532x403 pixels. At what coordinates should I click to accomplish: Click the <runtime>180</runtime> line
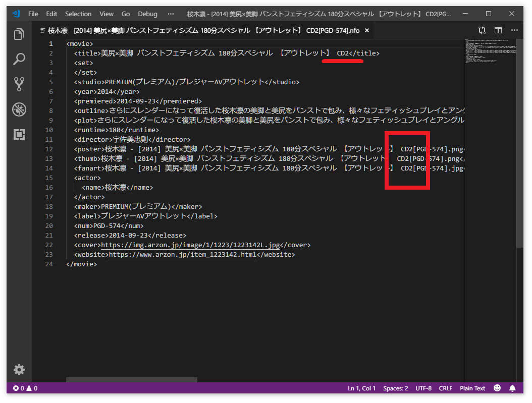coord(117,130)
